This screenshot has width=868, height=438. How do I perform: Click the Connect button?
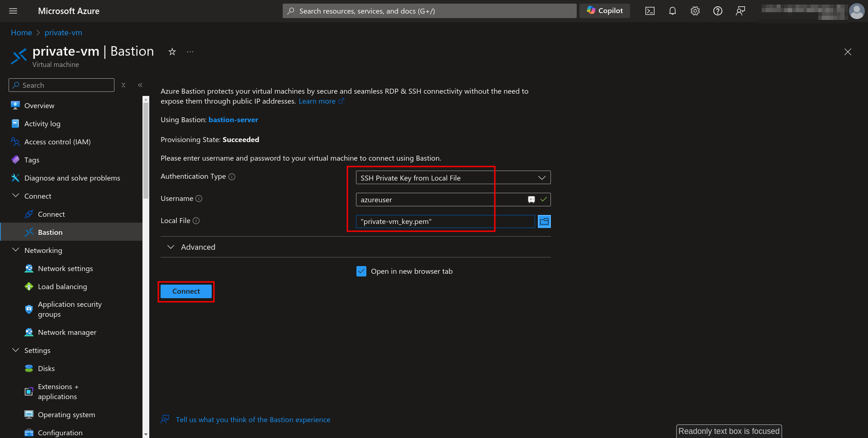coord(185,291)
